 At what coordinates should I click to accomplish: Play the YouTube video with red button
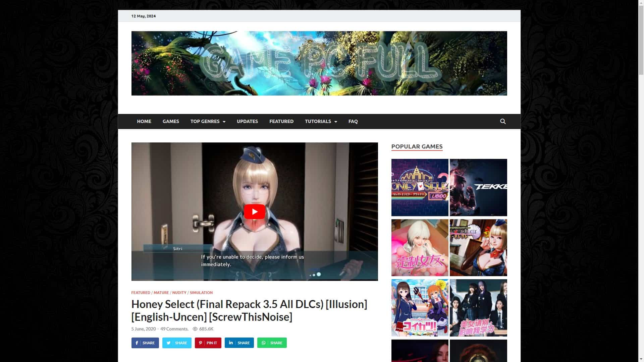(x=254, y=212)
